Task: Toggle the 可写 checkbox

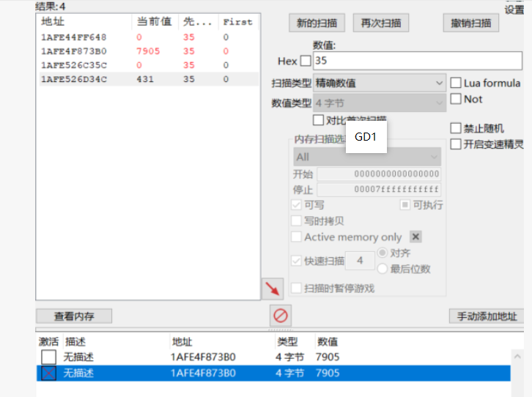Action: tap(296, 205)
